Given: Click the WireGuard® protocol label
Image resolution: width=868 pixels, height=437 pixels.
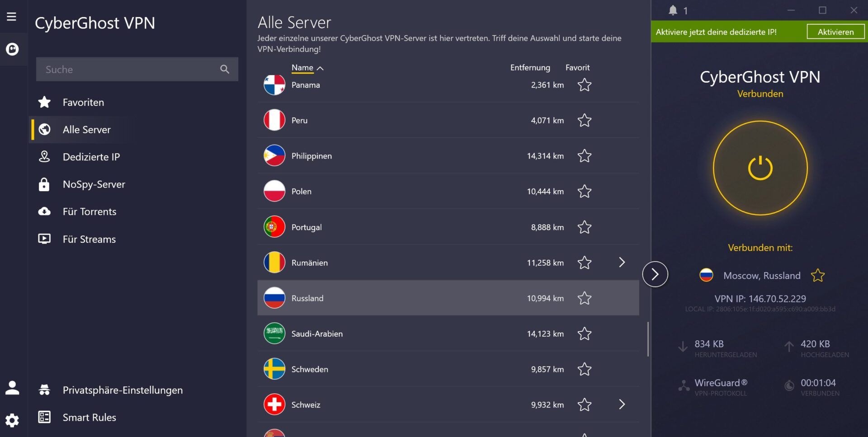Looking at the screenshot, I should [x=721, y=383].
